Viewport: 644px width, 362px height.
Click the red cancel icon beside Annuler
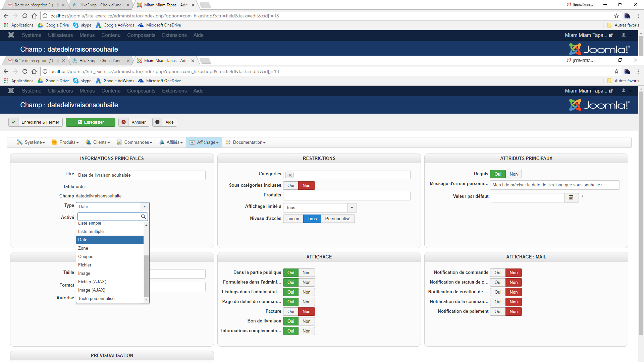123,122
